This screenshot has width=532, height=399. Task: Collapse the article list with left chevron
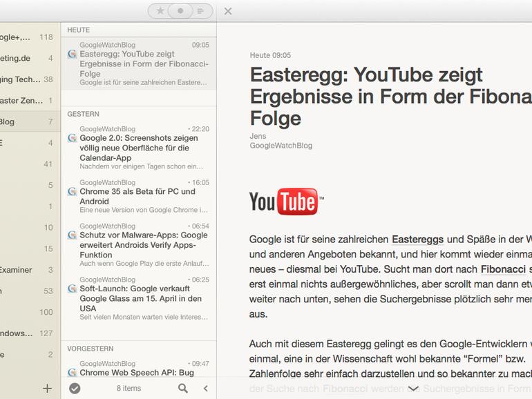pyautogui.click(x=206, y=389)
